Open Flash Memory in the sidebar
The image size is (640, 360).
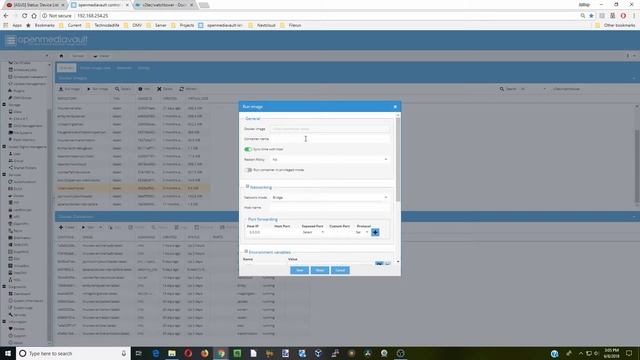(x=22, y=140)
